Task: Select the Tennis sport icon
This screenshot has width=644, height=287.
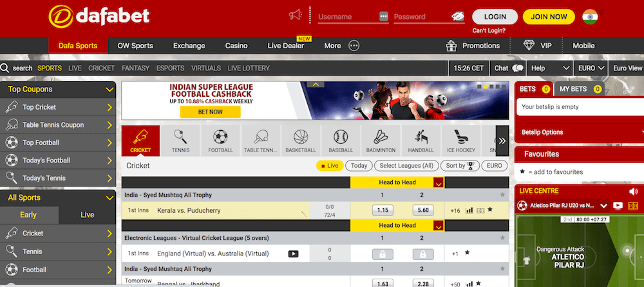Action: pyautogui.click(x=181, y=141)
